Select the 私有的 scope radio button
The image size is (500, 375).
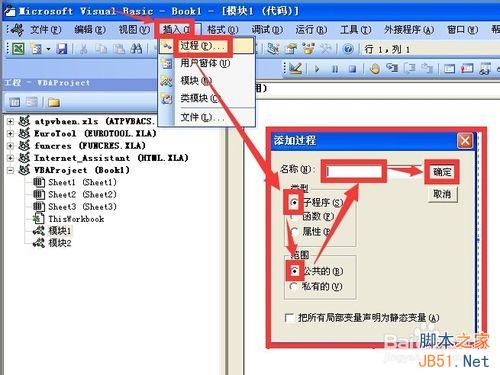294,286
